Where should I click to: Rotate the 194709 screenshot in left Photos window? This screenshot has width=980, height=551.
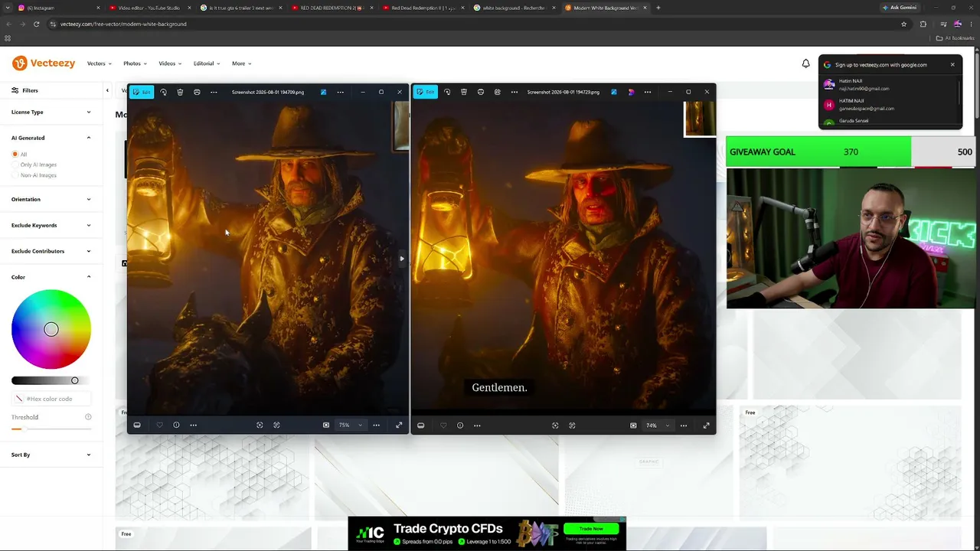[x=163, y=92]
